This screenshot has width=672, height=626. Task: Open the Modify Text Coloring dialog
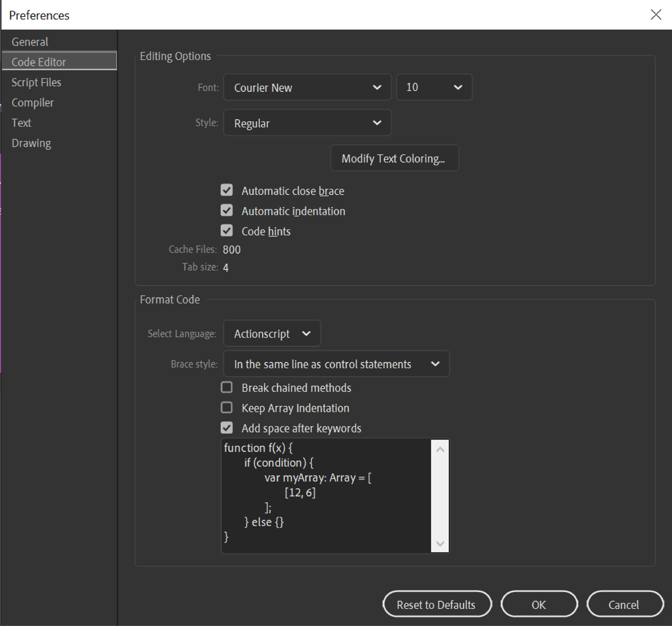tap(394, 158)
